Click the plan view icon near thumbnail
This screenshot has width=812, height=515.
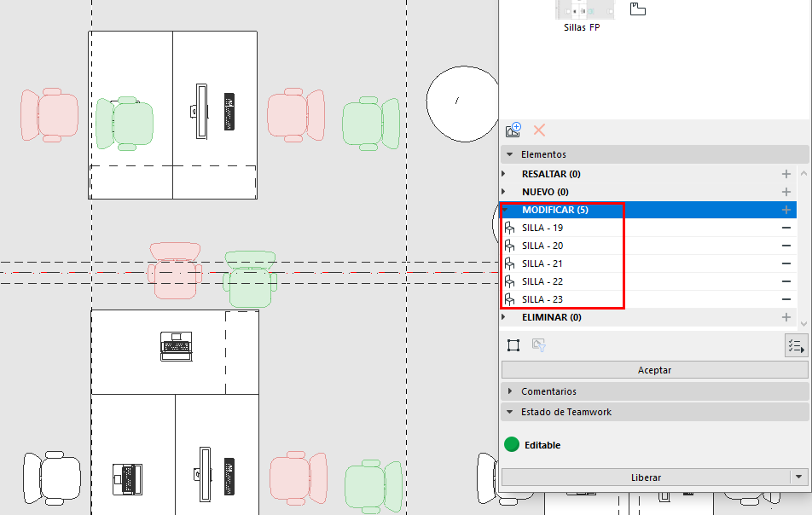pos(638,9)
